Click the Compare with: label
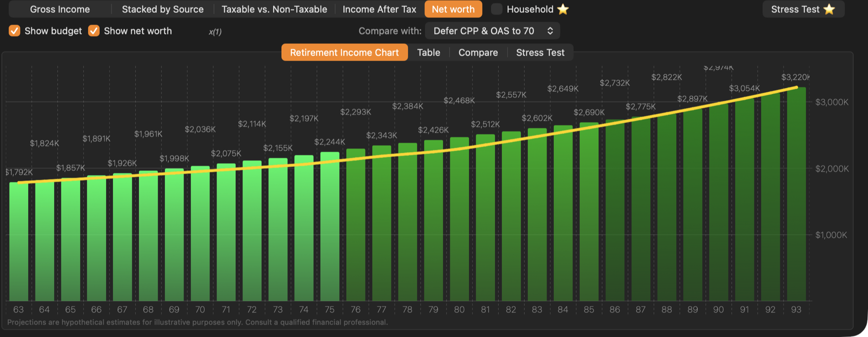This screenshot has width=868, height=337. coord(390,31)
